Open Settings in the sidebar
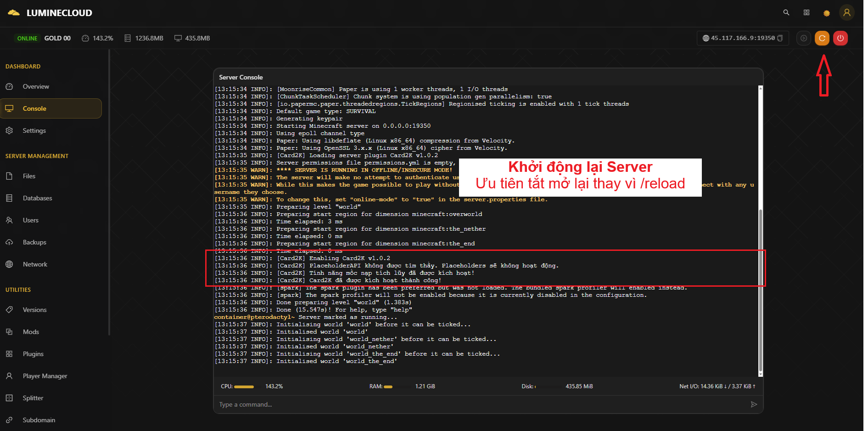 coord(34,130)
